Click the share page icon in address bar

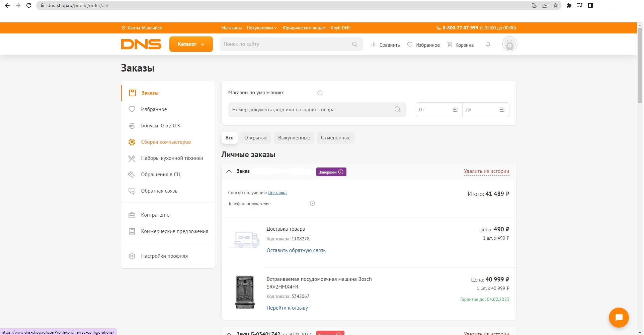tap(545, 5)
